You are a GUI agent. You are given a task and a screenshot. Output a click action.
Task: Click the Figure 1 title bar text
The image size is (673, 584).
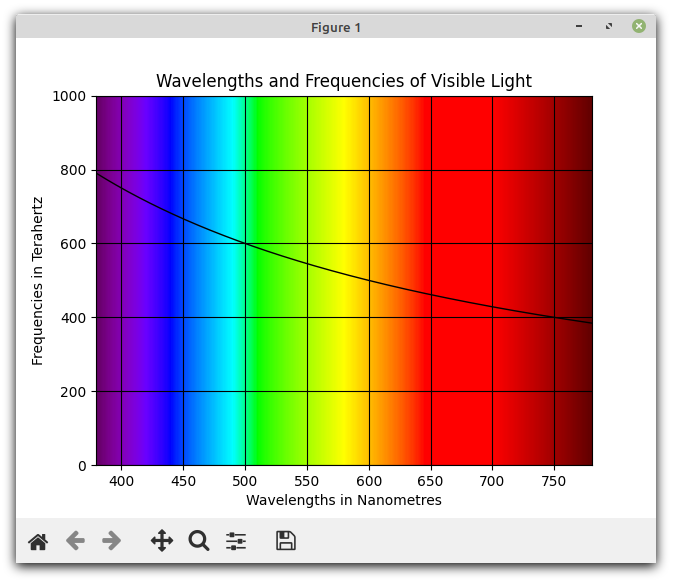[x=336, y=27]
